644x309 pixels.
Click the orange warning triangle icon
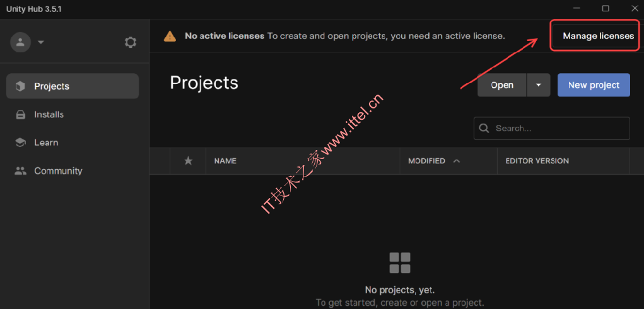tap(170, 36)
